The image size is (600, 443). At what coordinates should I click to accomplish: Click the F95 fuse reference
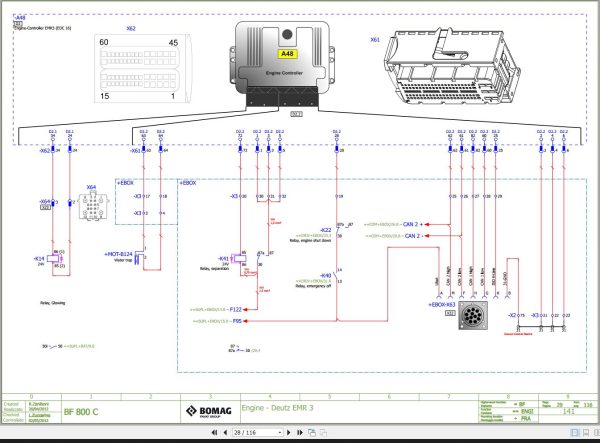pyautogui.click(x=237, y=321)
